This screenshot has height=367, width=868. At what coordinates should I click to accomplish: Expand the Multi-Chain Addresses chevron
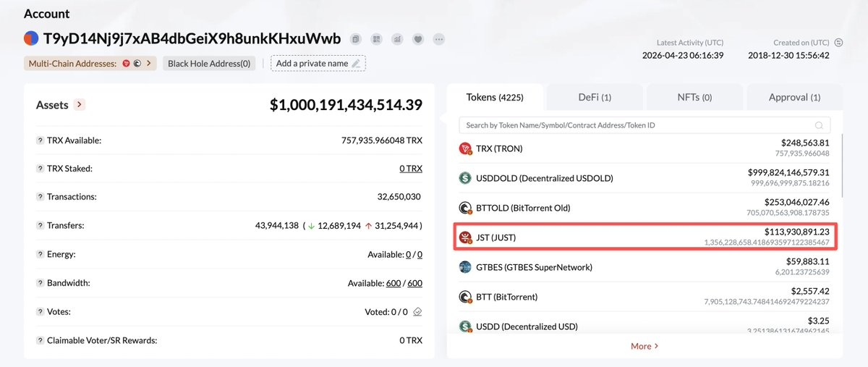pos(148,64)
